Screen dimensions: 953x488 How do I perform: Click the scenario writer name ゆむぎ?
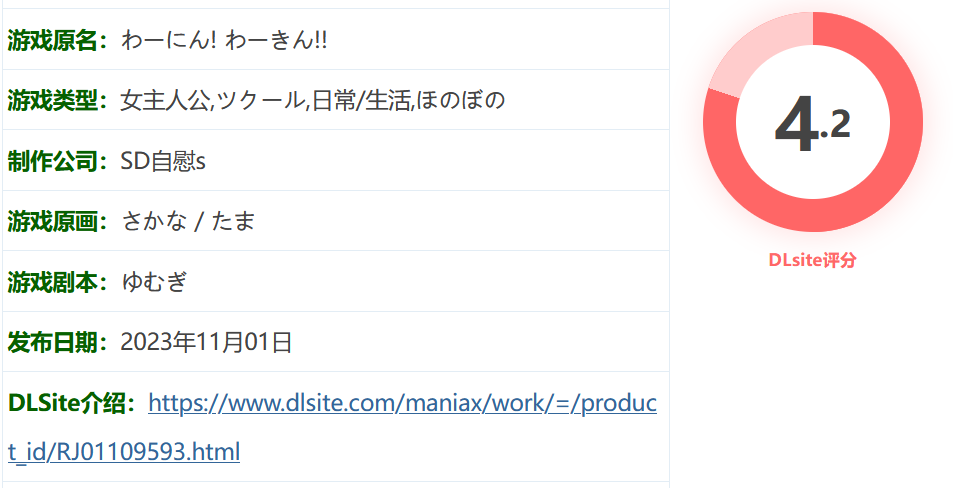pyautogui.click(x=154, y=282)
